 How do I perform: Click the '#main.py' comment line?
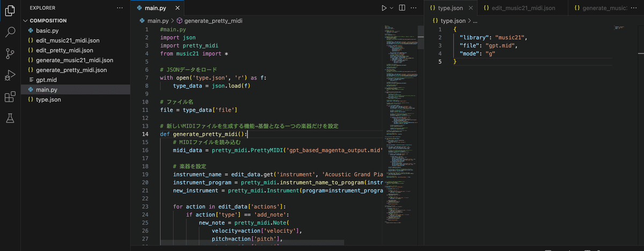tap(172, 29)
